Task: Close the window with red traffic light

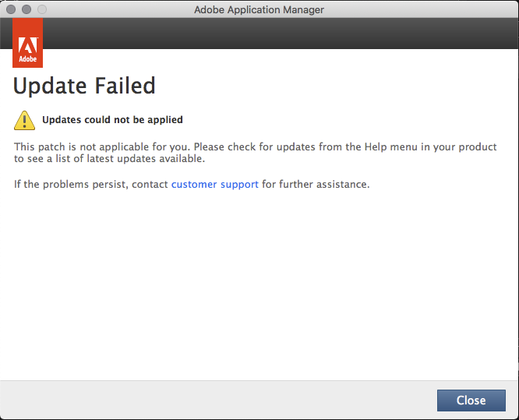Action: [11, 9]
